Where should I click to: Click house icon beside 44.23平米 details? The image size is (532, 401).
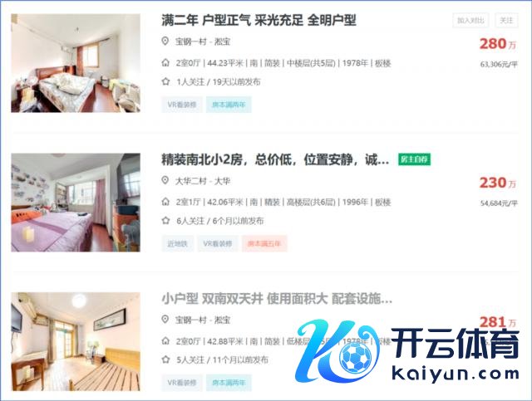point(165,63)
